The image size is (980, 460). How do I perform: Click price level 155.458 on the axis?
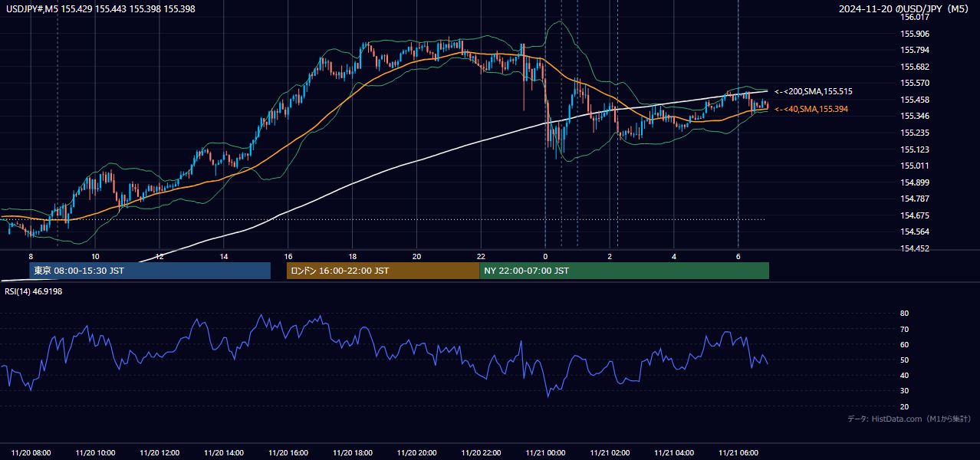tap(915, 100)
